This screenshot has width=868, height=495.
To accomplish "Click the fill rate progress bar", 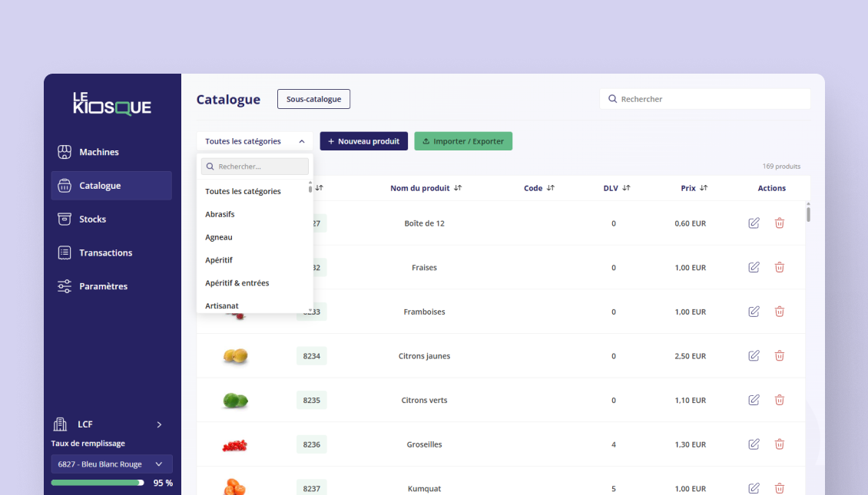I will (x=98, y=483).
